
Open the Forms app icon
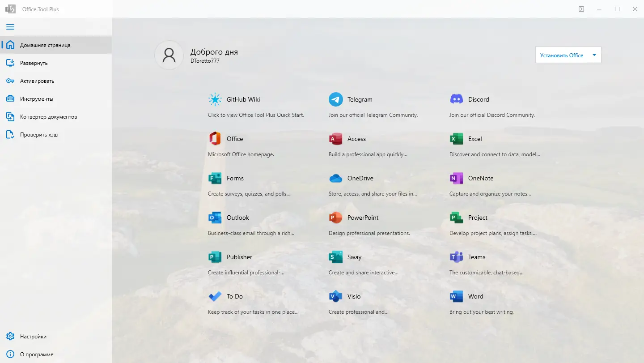pyautogui.click(x=215, y=178)
